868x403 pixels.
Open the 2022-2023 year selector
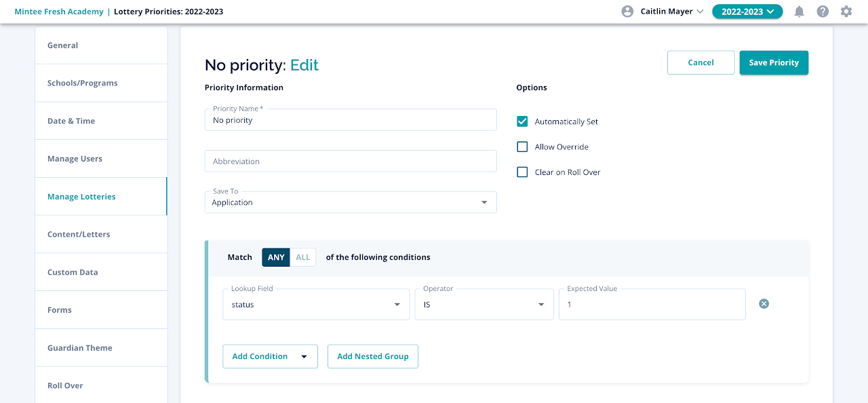(x=747, y=12)
